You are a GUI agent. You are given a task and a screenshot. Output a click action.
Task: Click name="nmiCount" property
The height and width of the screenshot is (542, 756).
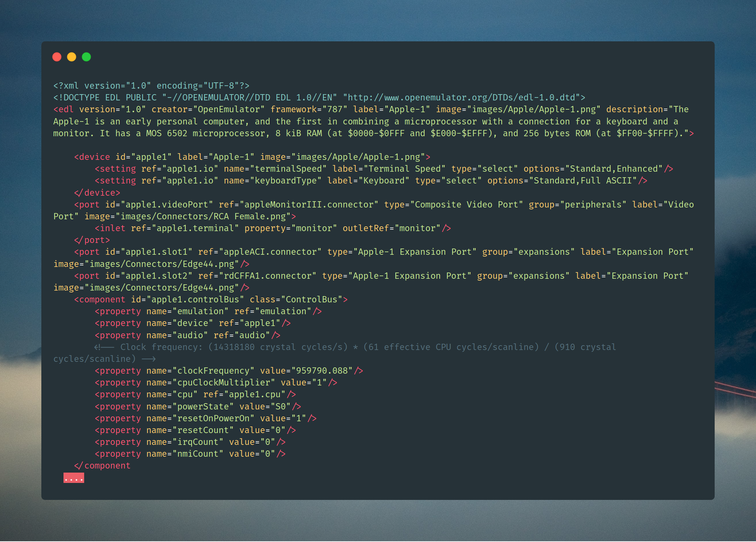pyautogui.click(x=185, y=454)
